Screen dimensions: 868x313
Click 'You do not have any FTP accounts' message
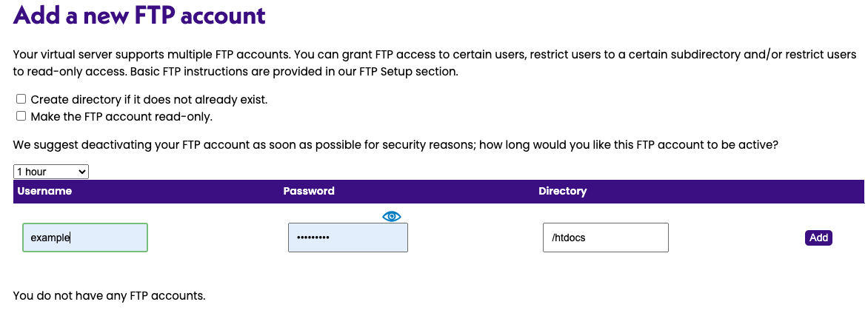(x=109, y=296)
